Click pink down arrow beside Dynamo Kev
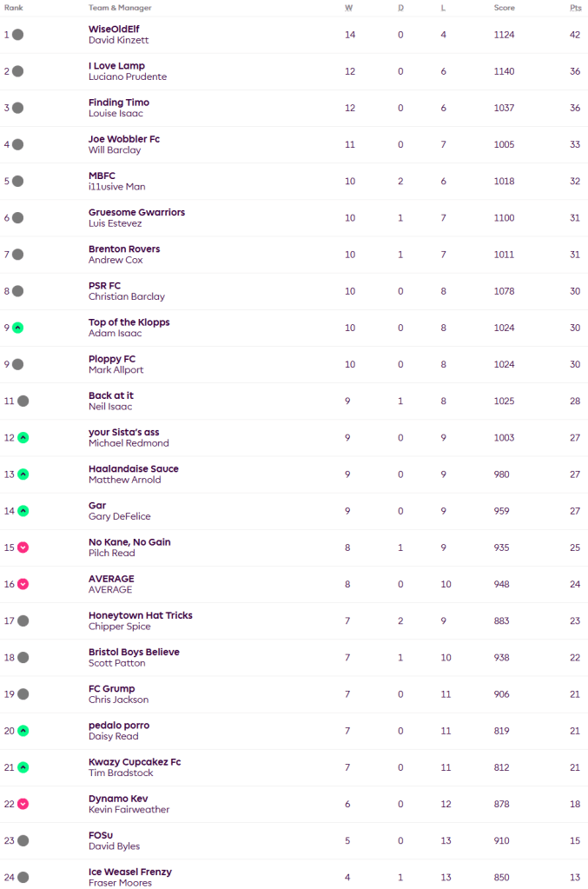The width and height of the screenshot is (588, 889). 23,804
